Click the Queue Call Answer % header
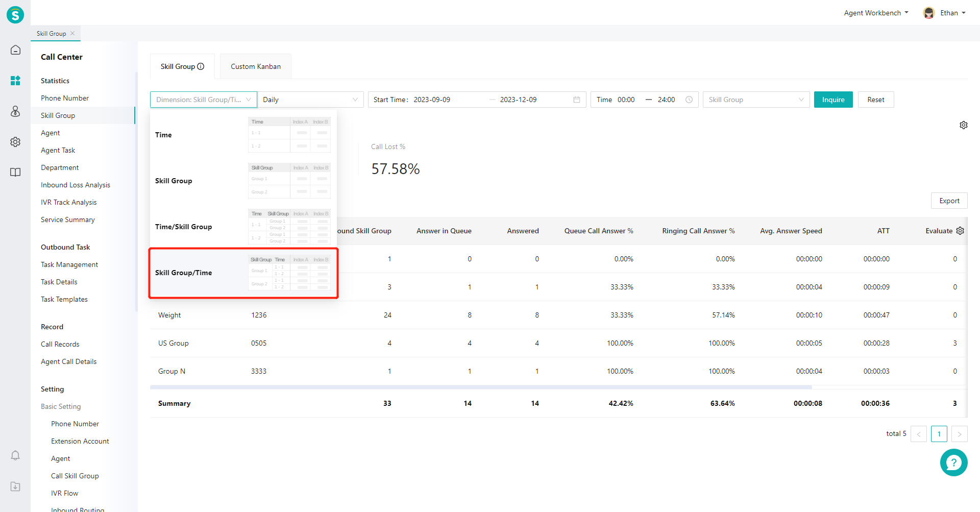The image size is (980, 512). (x=599, y=231)
